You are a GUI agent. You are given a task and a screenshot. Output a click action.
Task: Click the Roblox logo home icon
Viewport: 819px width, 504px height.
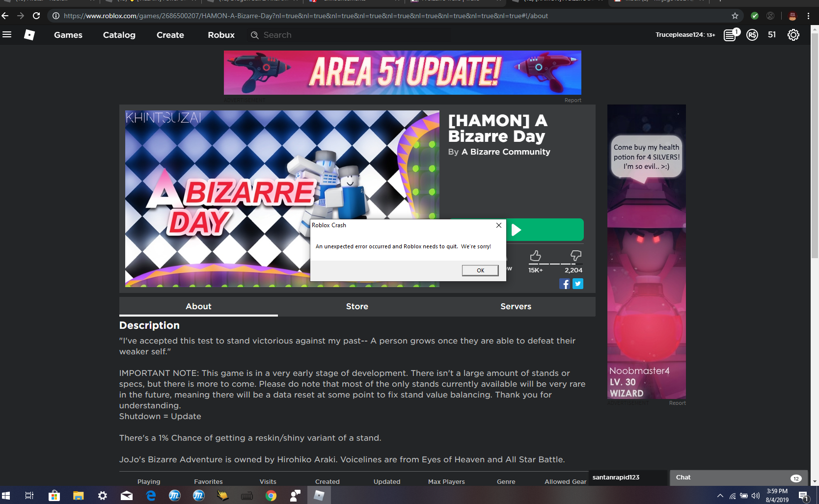click(x=29, y=35)
